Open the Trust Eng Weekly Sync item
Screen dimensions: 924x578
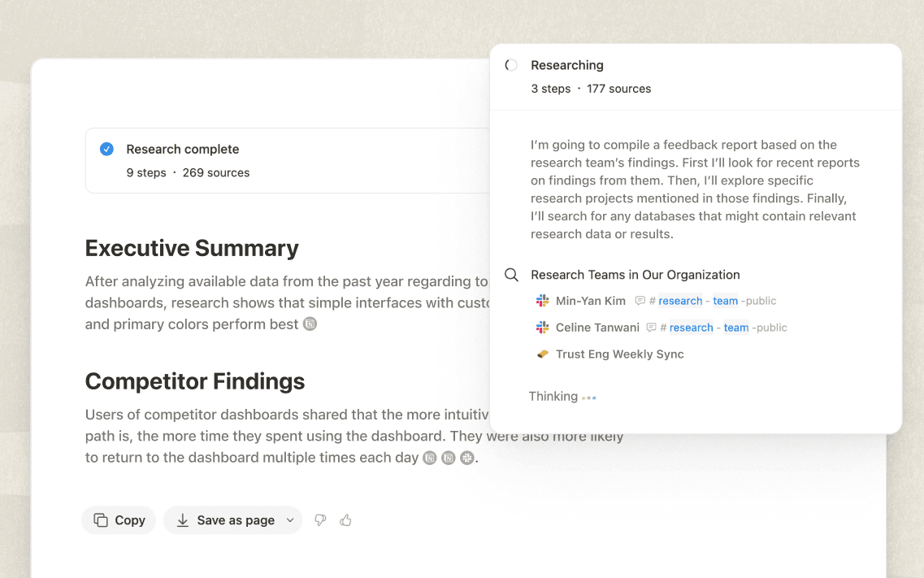coord(619,354)
